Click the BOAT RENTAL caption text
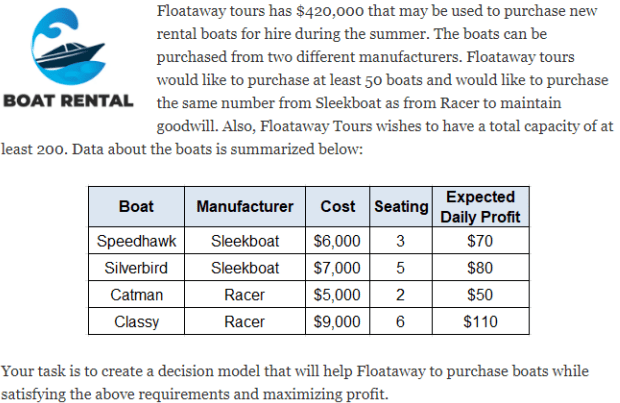Viewport: 620px width, 403px height. coord(69,102)
